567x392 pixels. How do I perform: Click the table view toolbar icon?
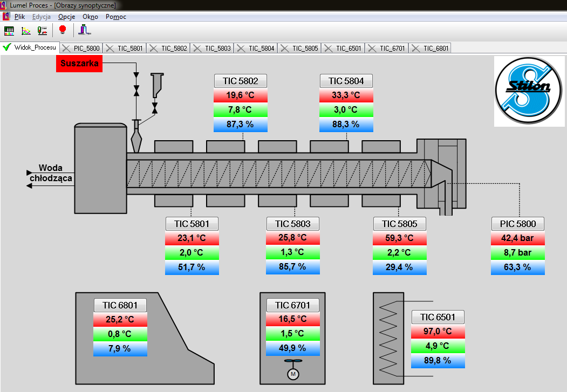pos(9,31)
